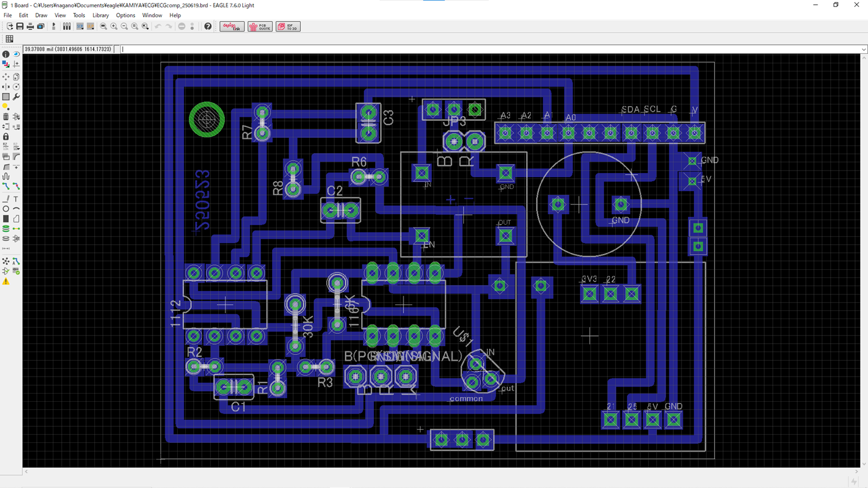Open the layer display settings tool

pos(6,64)
